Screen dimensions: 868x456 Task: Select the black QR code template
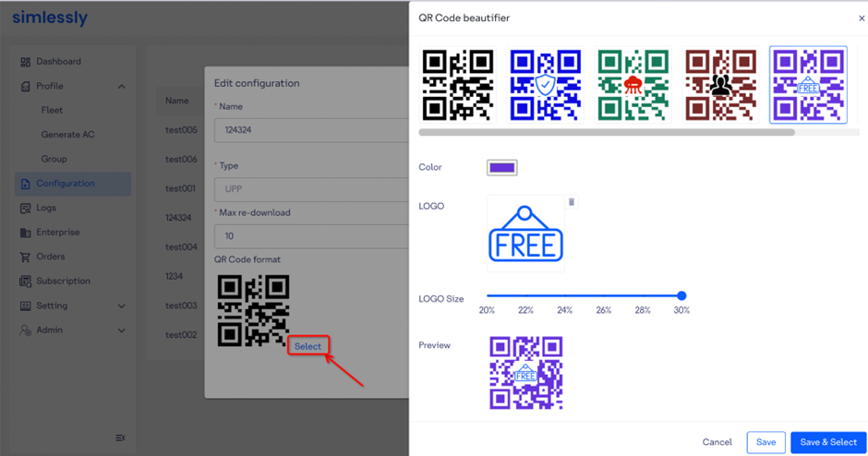pos(458,85)
